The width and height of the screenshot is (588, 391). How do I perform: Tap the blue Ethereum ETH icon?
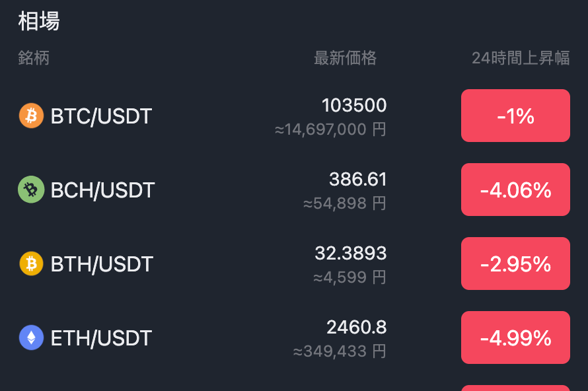click(31, 338)
